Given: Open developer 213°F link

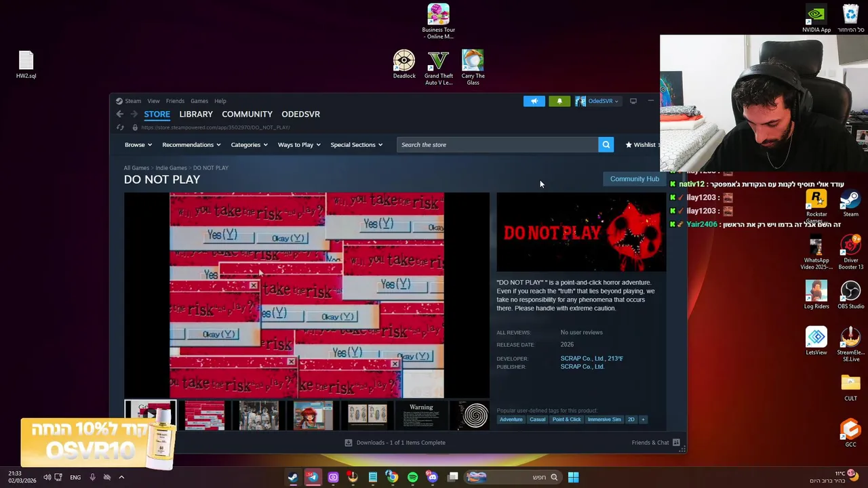Looking at the screenshot, I should coord(616,359).
